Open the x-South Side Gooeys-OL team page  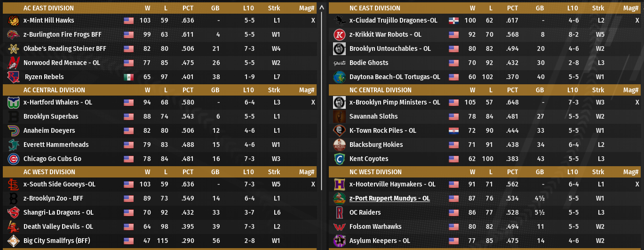tap(59, 185)
